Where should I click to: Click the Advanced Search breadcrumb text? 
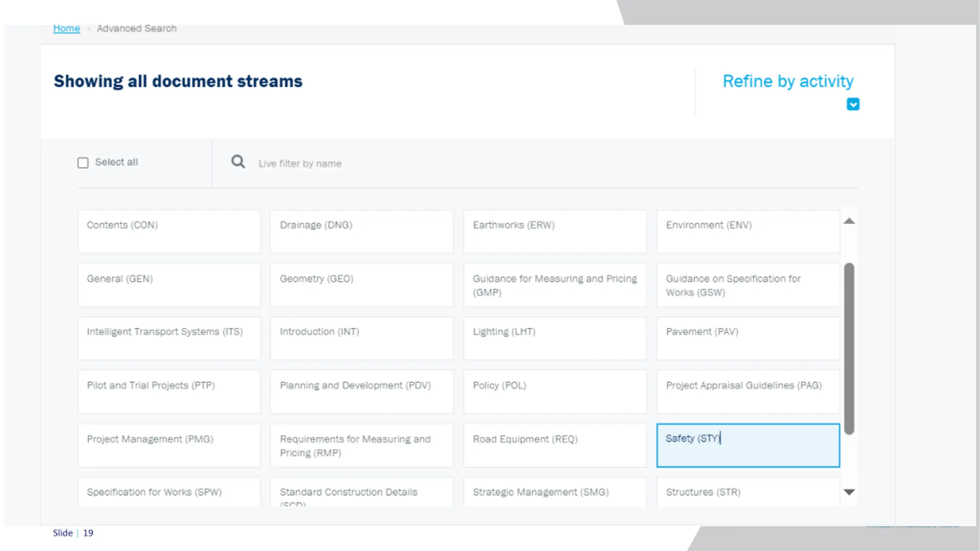click(x=137, y=28)
